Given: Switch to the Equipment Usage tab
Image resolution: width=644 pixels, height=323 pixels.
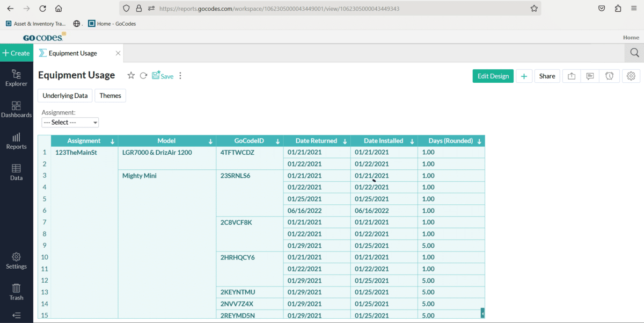Looking at the screenshot, I should tap(73, 53).
